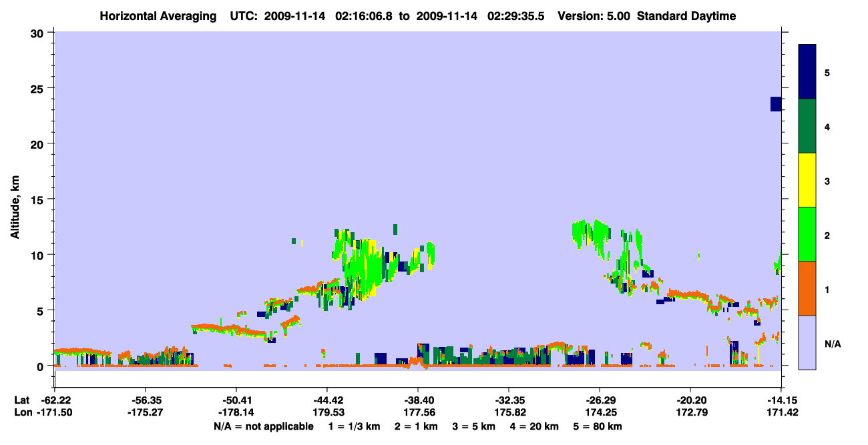
Task: Click the latitude value -56.35
Action: coord(146,400)
